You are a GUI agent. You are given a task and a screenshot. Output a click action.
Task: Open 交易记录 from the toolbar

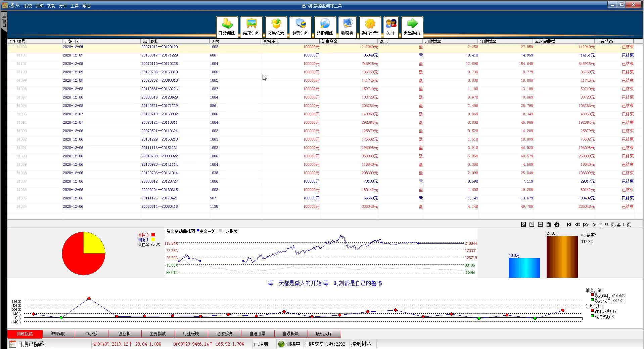click(x=276, y=27)
